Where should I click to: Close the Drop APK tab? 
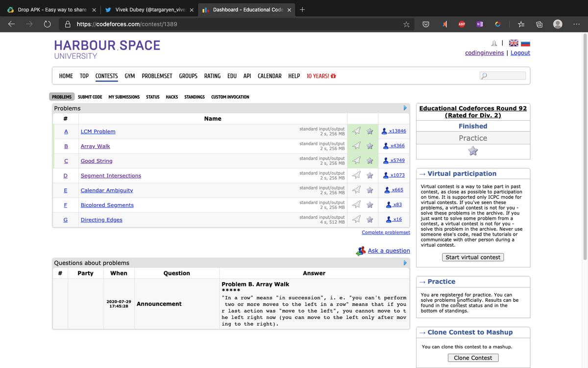94,10
